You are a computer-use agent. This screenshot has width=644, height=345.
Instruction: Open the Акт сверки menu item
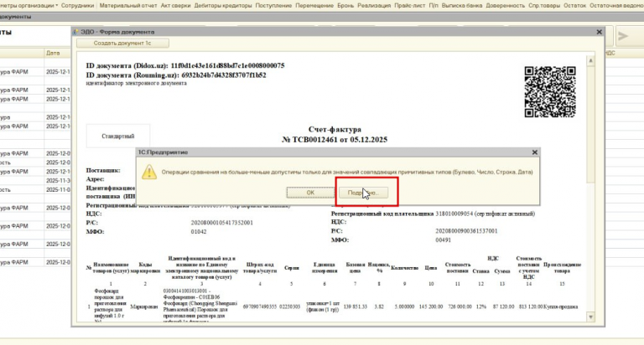[175, 5]
